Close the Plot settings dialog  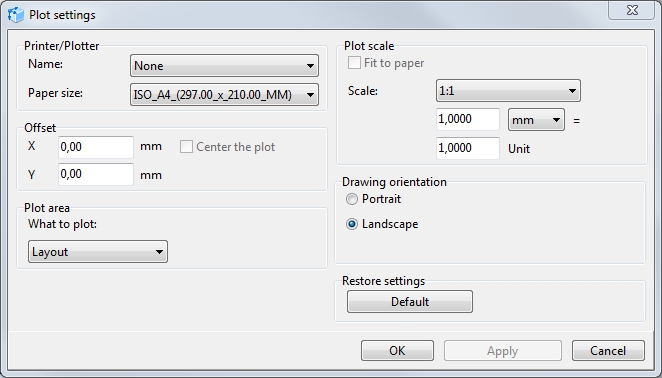coord(632,10)
